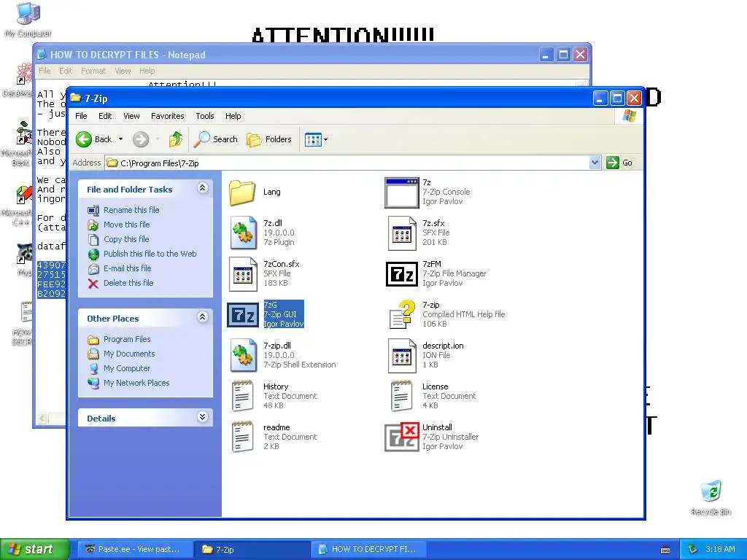Select the History text document icon

[243, 396]
